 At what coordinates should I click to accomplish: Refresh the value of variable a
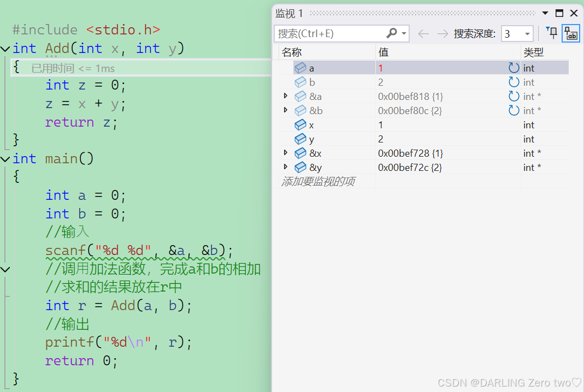[514, 68]
